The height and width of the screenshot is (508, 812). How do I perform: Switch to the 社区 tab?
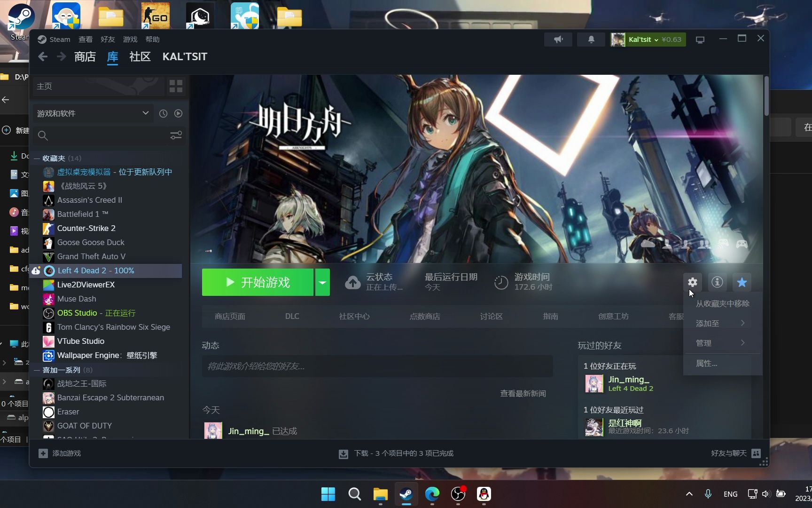tap(140, 57)
